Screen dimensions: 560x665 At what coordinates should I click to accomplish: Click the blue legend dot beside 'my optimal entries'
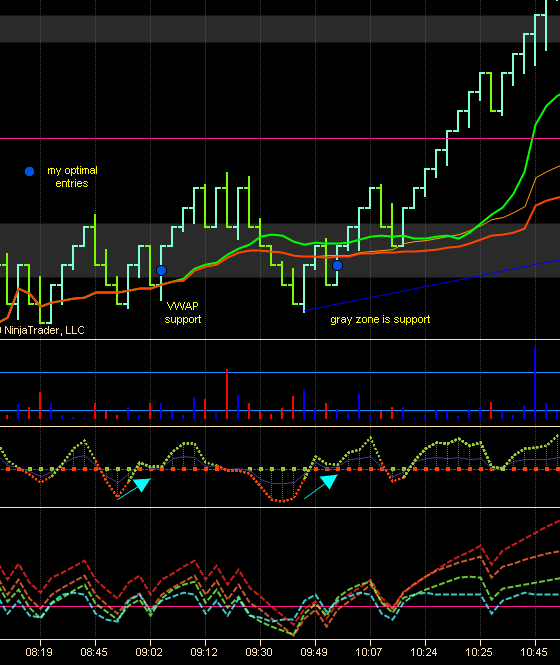pyautogui.click(x=29, y=171)
